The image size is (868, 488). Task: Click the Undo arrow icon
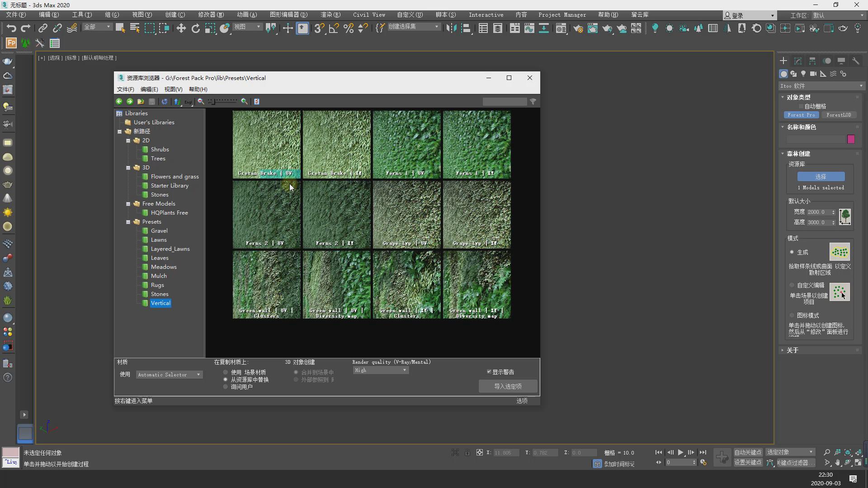tap(11, 28)
